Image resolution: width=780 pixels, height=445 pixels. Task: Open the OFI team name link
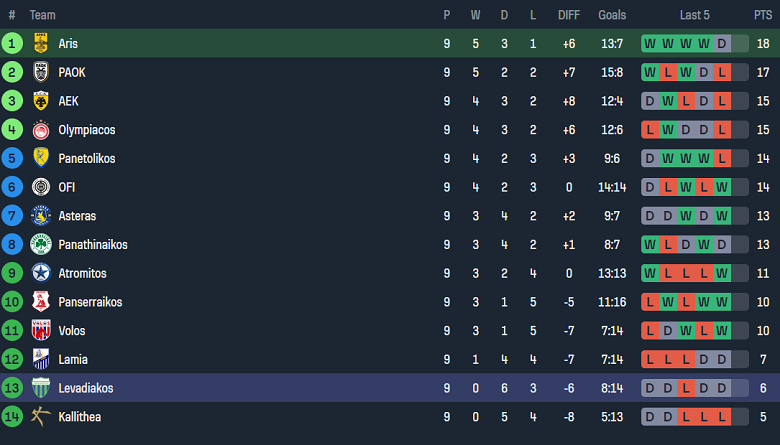[68, 187]
